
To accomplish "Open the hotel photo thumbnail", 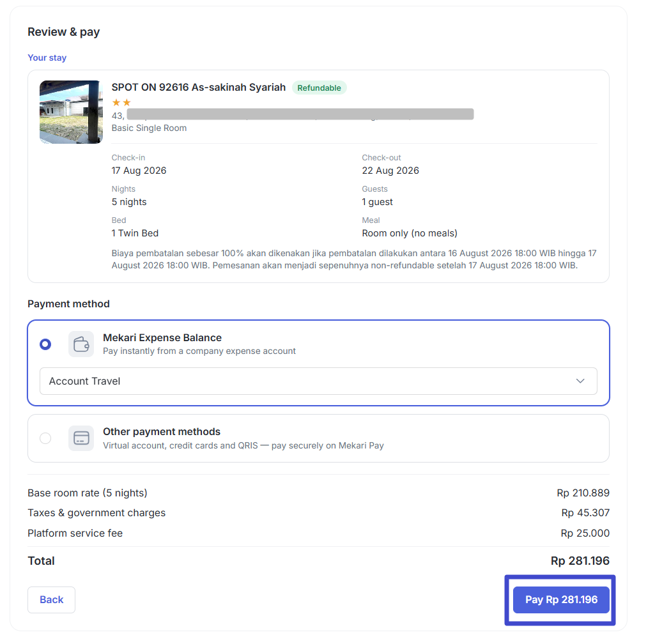I will (72, 112).
